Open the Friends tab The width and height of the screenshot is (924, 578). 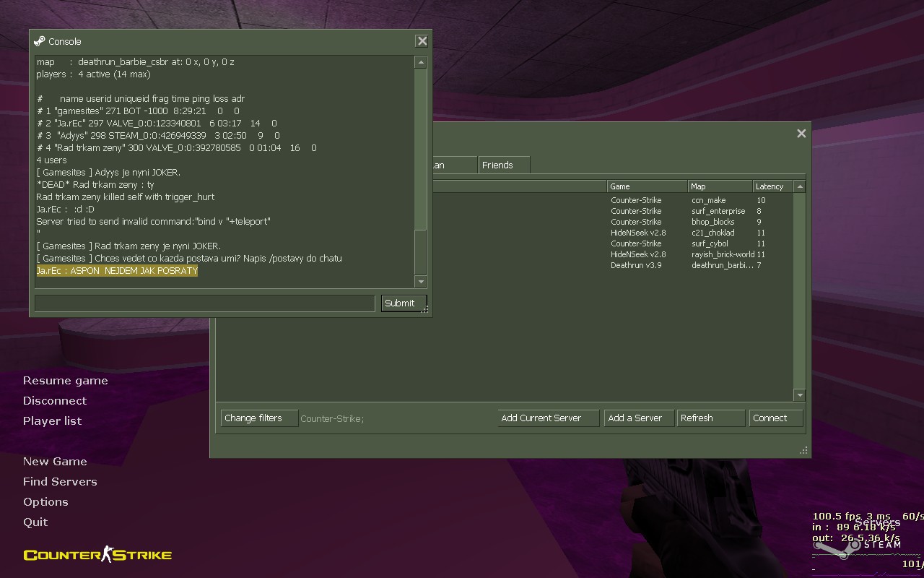point(504,165)
